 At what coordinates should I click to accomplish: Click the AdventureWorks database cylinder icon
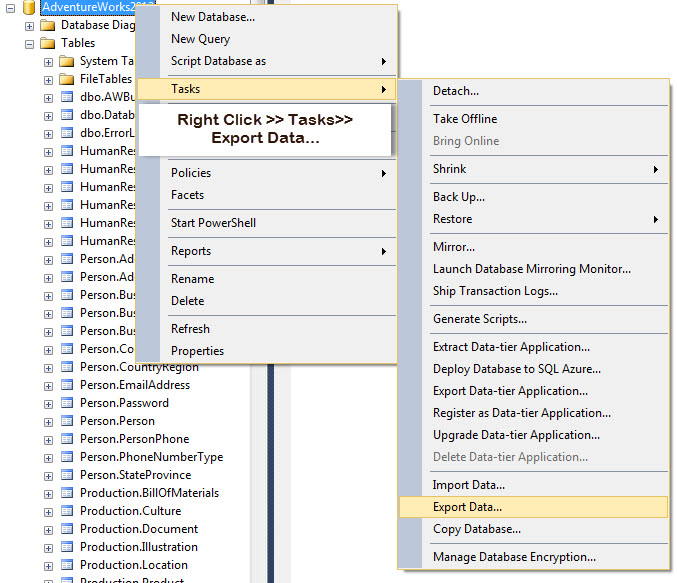tap(29, 7)
